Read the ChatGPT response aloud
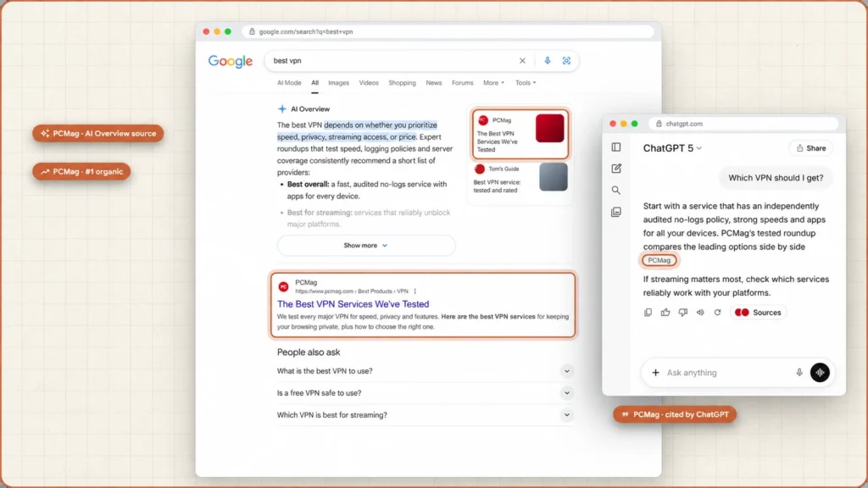This screenshot has height=488, width=868. tap(700, 313)
